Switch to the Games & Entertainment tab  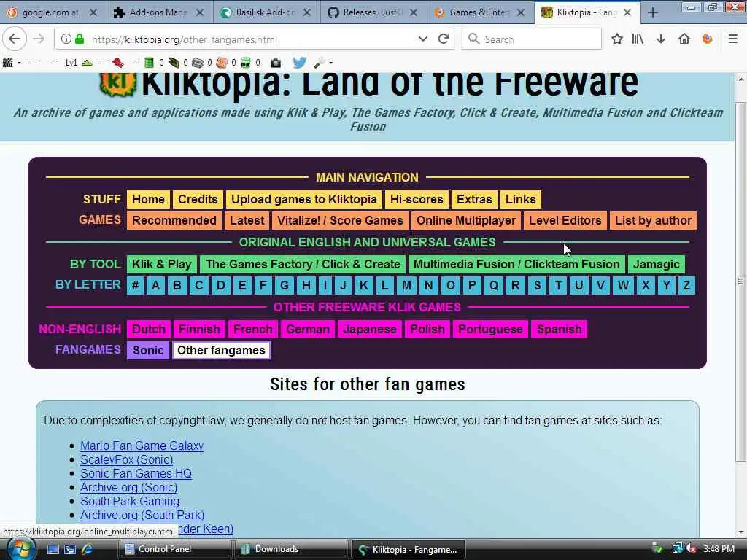tap(480, 12)
